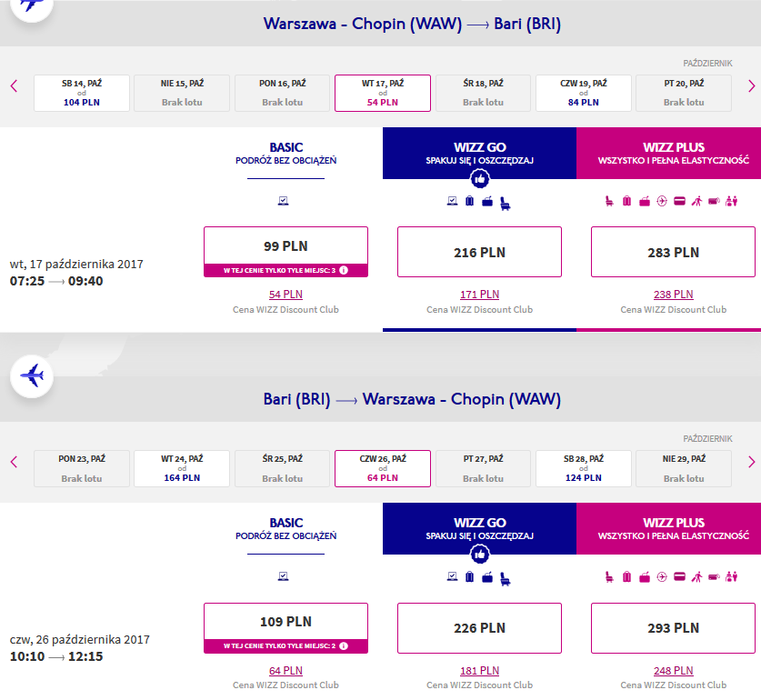Click payment card icon in outbound WIZZ PLUS

(x=679, y=201)
